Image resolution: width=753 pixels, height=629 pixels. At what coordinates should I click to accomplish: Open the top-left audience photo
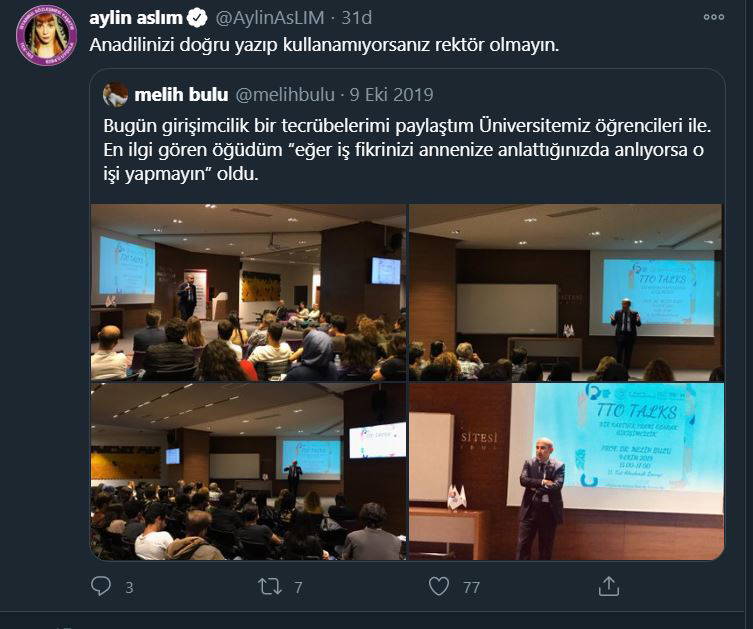coord(248,292)
